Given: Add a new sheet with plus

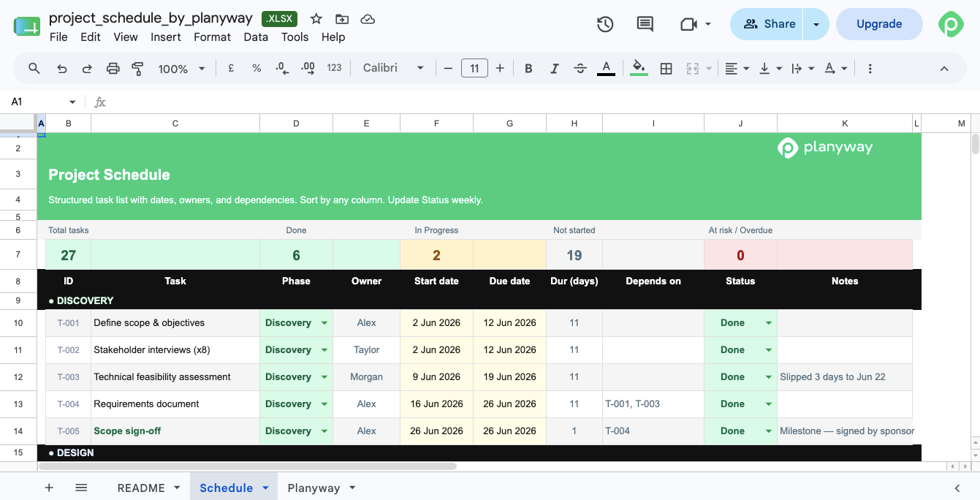Looking at the screenshot, I should tap(49, 488).
